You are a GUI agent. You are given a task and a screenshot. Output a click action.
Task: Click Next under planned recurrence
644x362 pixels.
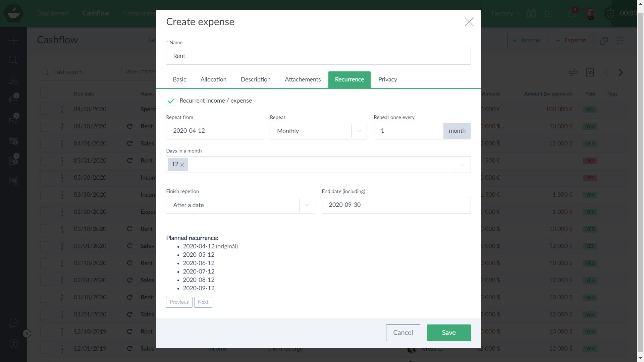click(203, 302)
